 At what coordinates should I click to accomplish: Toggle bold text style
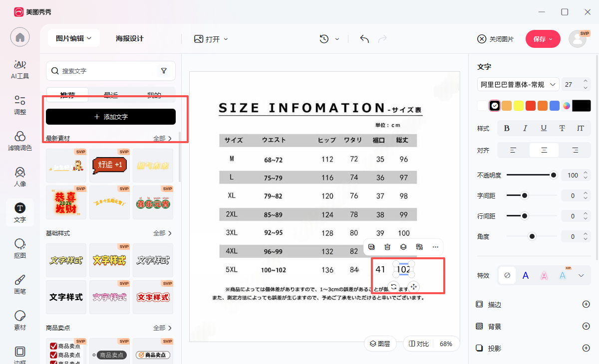coord(507,128)
